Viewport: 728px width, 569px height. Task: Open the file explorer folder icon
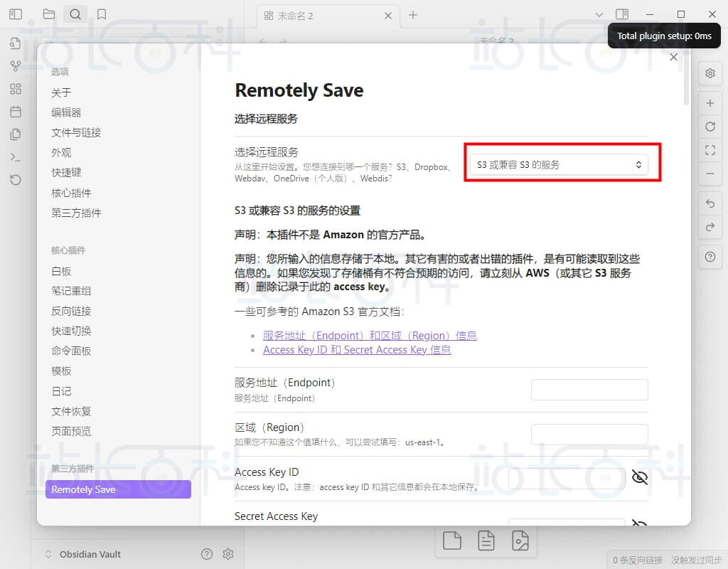49,14
